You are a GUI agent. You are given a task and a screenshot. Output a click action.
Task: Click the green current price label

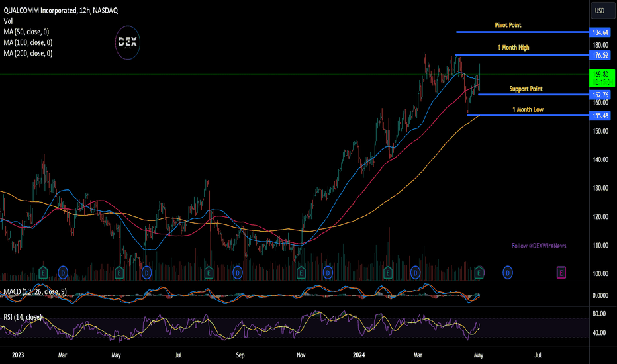[602, 78]
